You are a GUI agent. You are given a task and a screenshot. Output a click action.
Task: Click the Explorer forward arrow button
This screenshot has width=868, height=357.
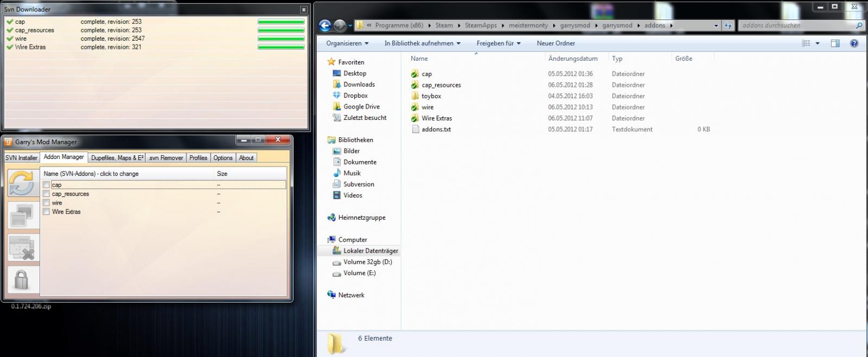click(340, 25)
